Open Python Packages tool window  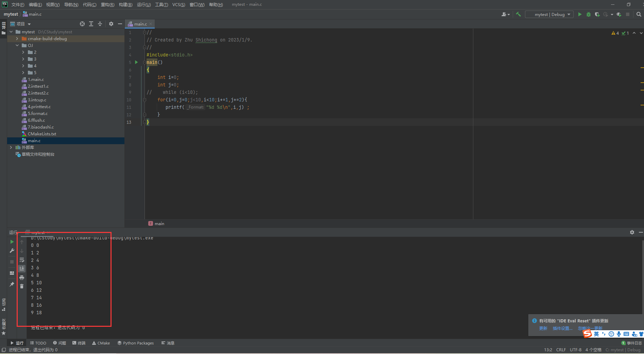(x=136, y=343)
